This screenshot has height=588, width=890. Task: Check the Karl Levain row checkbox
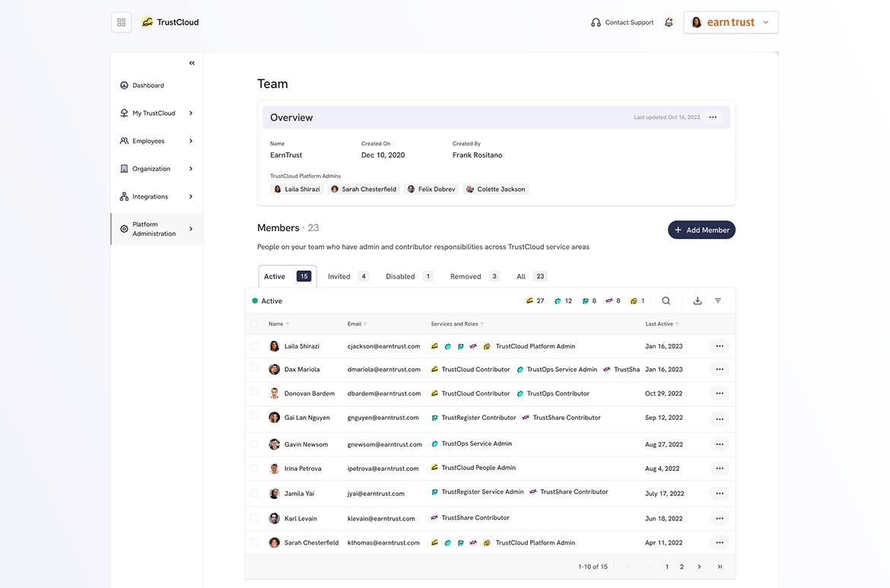point(254,519)
